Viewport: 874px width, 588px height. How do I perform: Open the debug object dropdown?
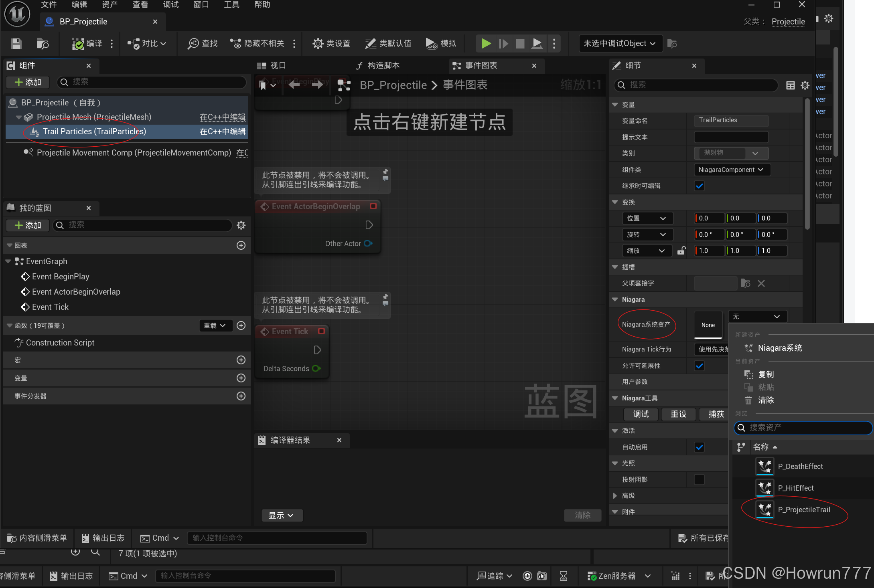(619, 44)
